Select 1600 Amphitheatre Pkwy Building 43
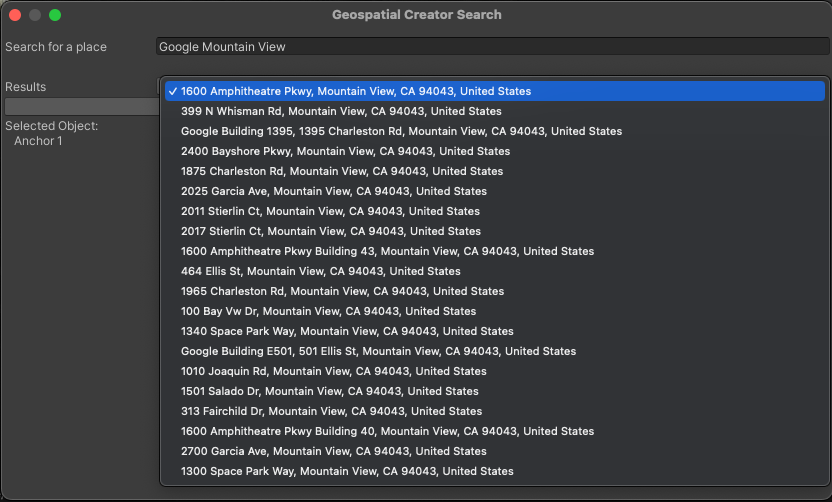 point(387,251)
